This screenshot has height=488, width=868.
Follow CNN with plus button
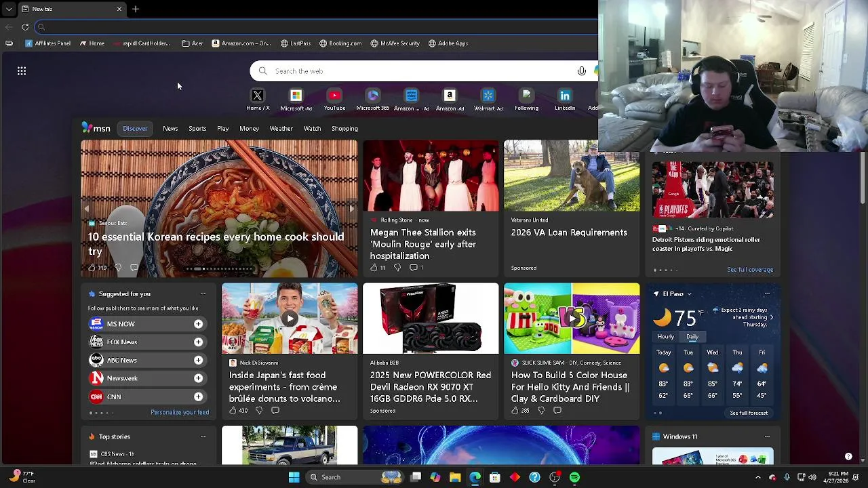(x=198, y=396)
